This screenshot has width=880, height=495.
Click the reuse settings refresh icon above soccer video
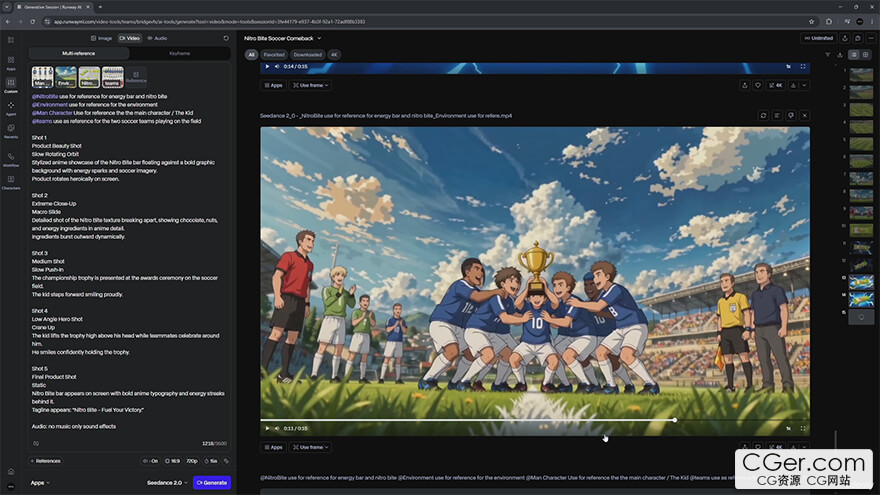click(763, 116)
